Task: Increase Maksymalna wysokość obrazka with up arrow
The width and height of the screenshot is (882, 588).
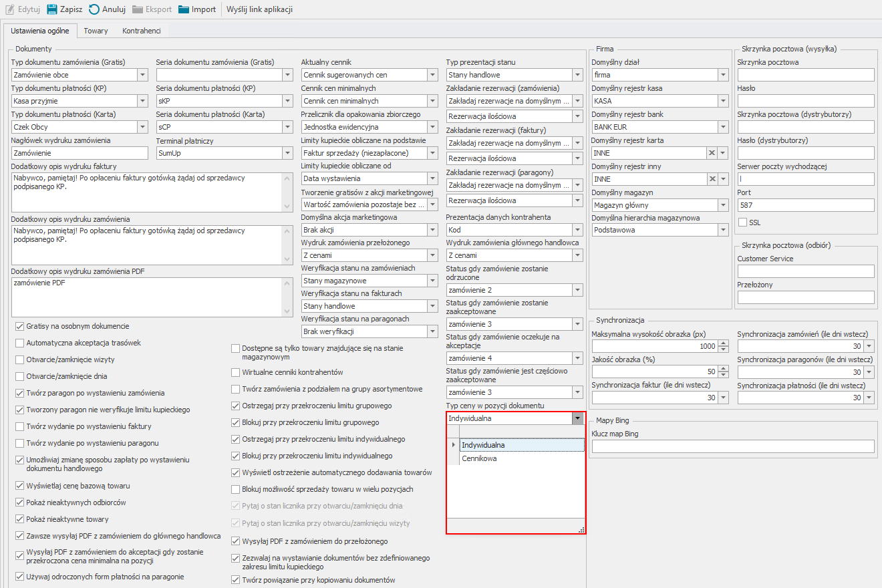Action: tap(723, 343)
